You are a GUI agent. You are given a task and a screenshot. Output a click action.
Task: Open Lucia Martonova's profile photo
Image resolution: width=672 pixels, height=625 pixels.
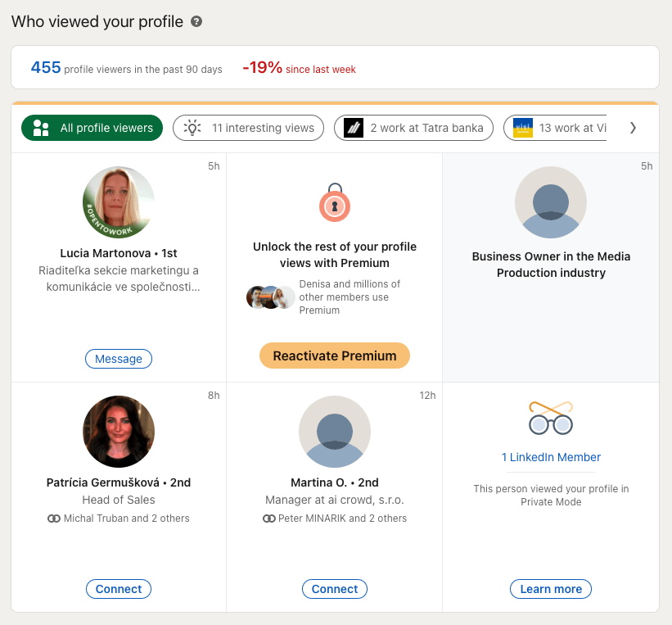click(119, 202)
